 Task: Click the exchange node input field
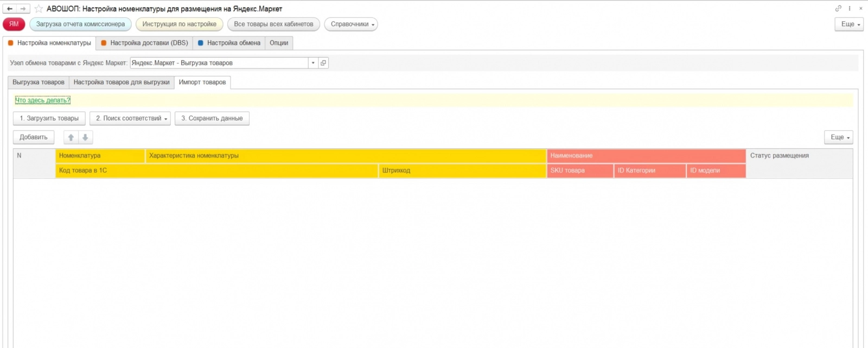click(x=219, y=63)
